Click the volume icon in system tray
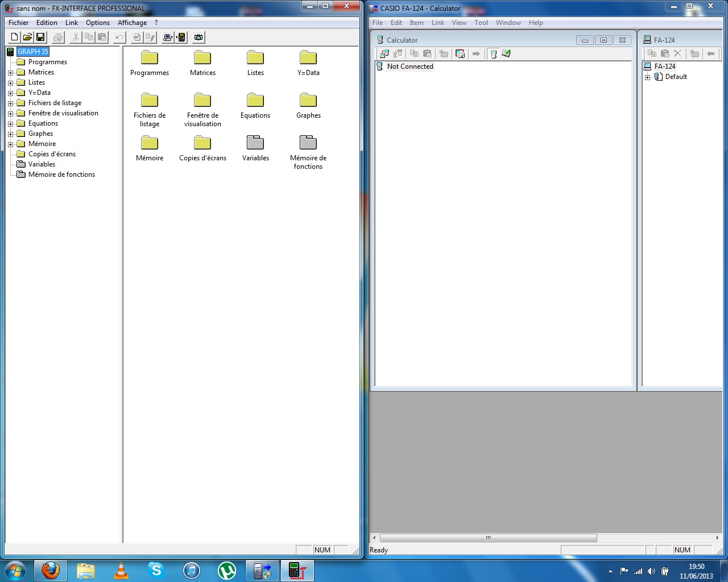This screenshot has width=728, height=582. coord(651,571)
